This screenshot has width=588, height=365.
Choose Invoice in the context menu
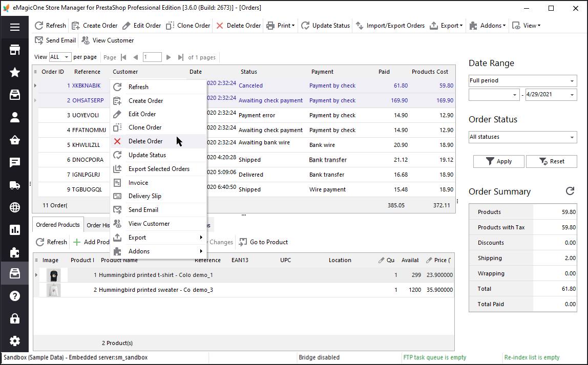tap(158, 183)
